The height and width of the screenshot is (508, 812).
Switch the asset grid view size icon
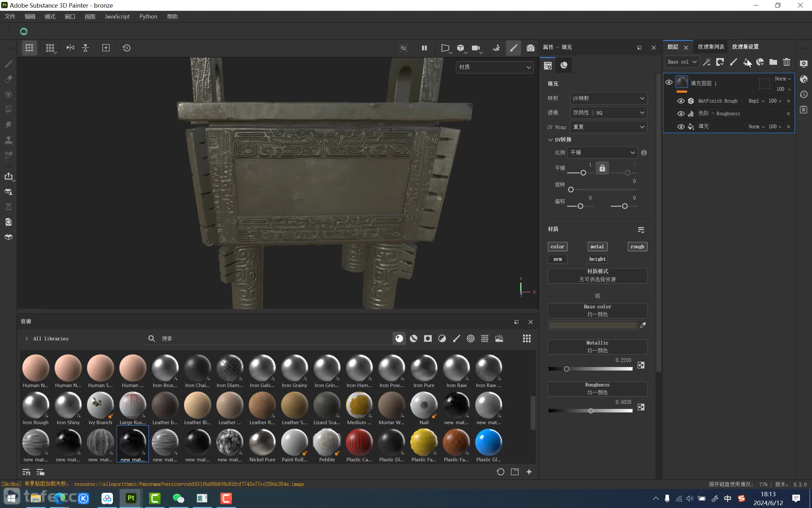(x=527, y=338)
